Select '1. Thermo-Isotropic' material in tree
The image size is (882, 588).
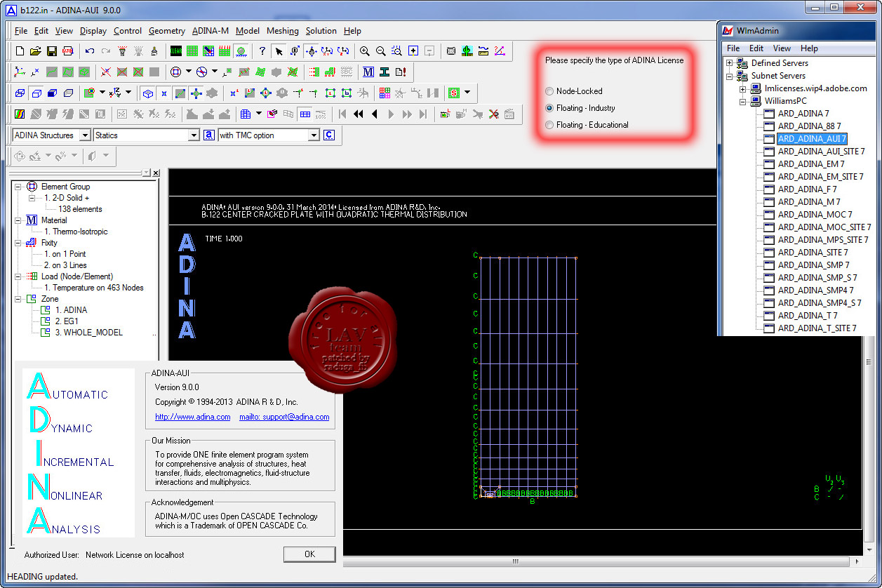tap(76, 232)
